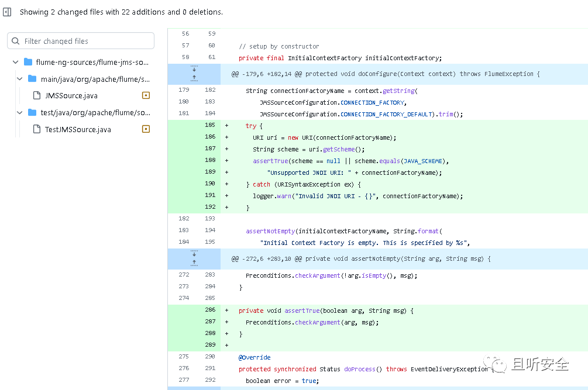Select added line number 188
Viewport: 588px width, 390px height.
pos(210,160)
